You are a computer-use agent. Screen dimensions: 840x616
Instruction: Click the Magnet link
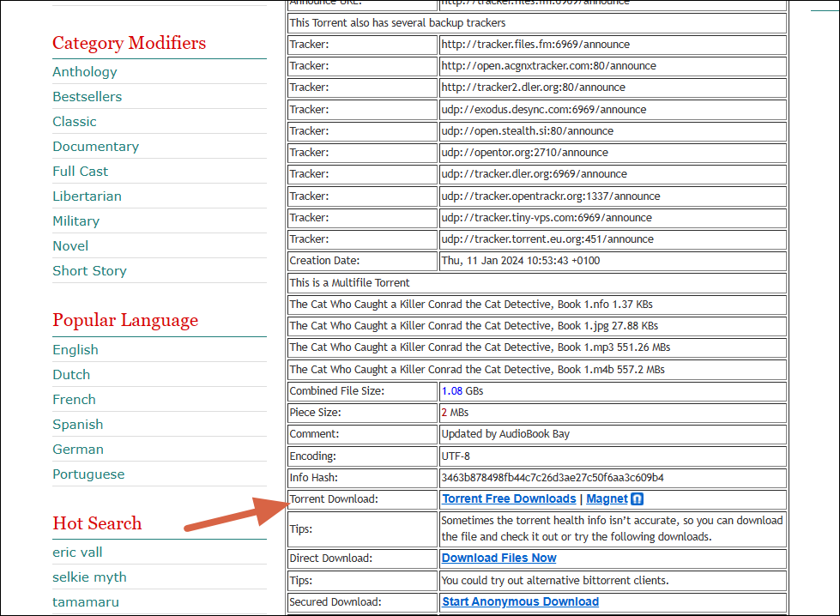607,498
